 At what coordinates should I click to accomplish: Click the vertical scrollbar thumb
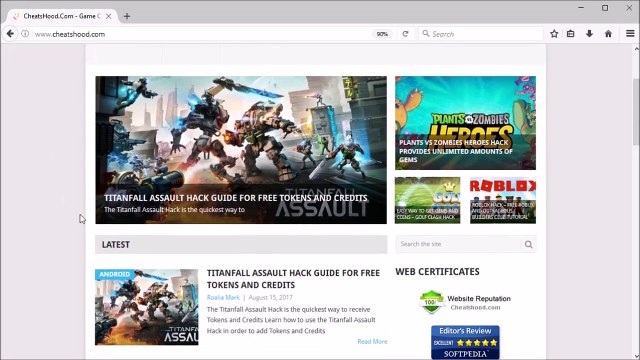[x=636, y=111]
